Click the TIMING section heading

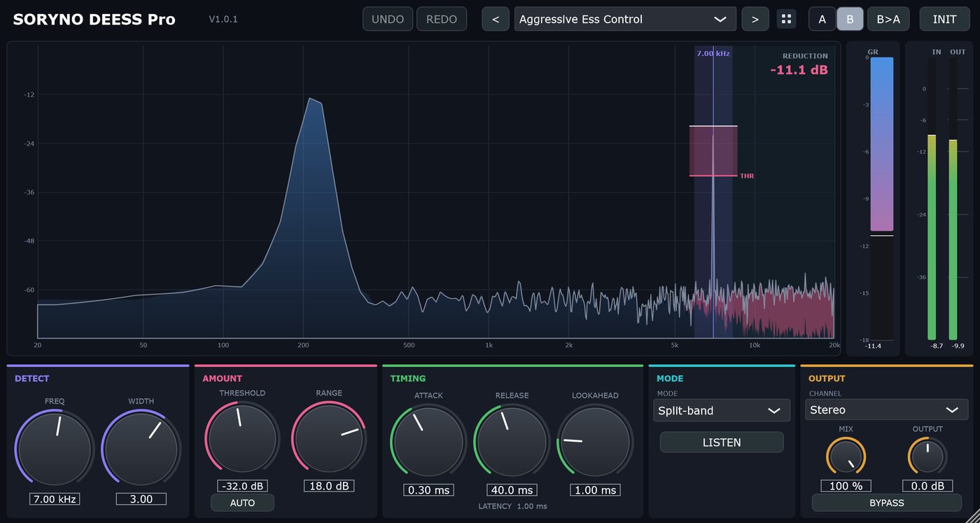click(408, 379)
